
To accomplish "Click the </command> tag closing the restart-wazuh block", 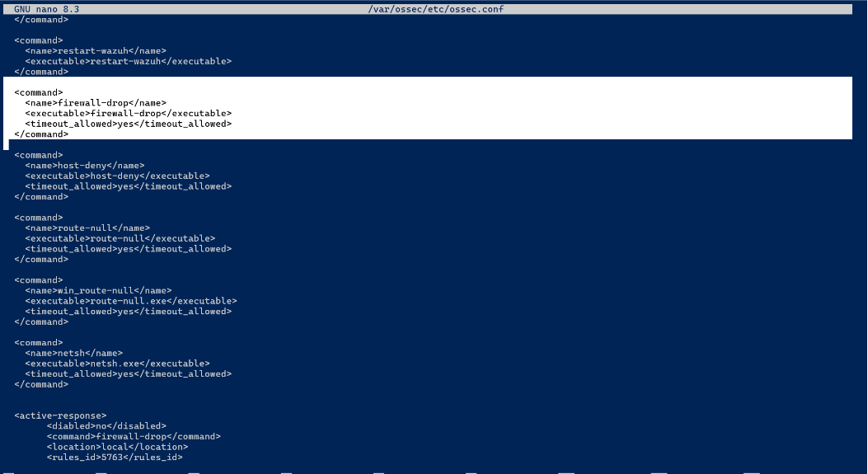I will click(41, 72).
